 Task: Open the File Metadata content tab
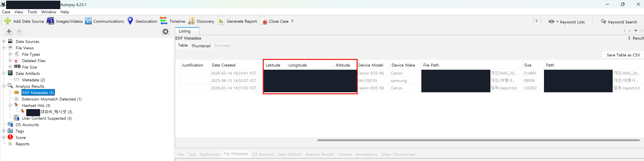pos(236,154)
